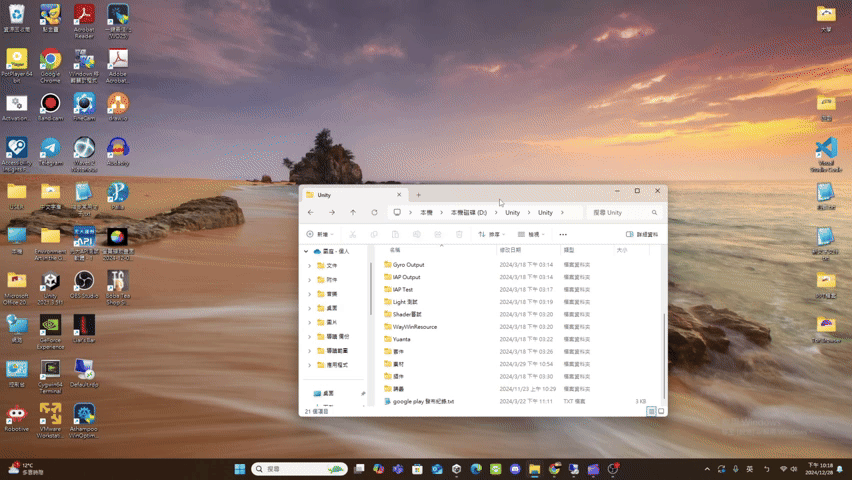The width and height of the screenshot is (852, 480).
Task: Click the Refresh button in File Explorer
Action: pyautogui.click(x=374, y=213)
